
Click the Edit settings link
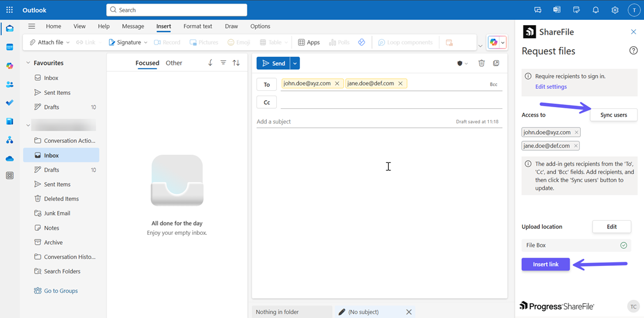pos(550,87)
